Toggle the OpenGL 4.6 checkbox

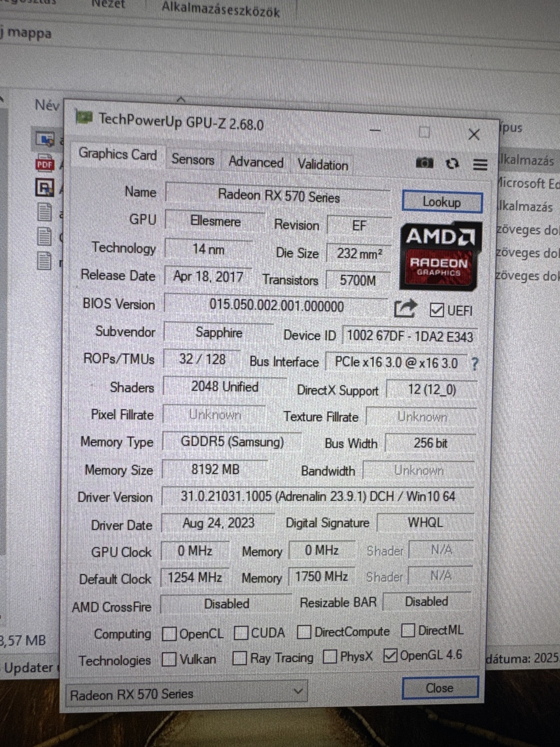[x=390, y=655]
